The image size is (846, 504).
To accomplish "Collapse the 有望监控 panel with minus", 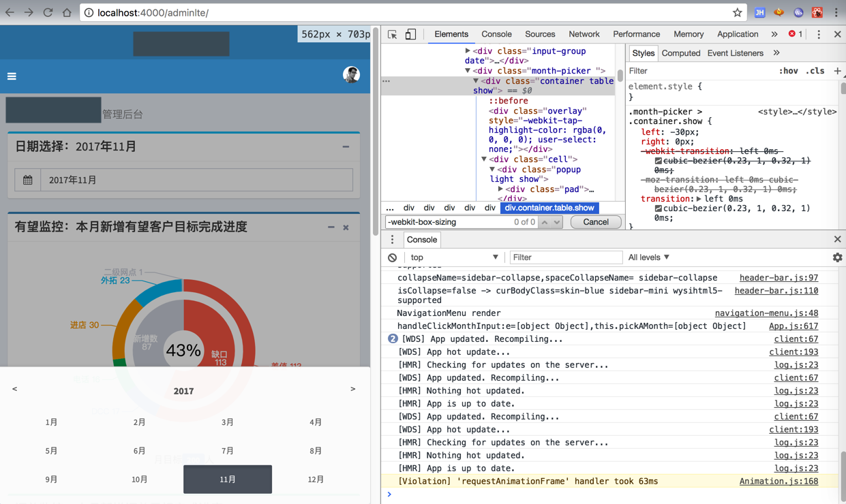I will 331,227.
